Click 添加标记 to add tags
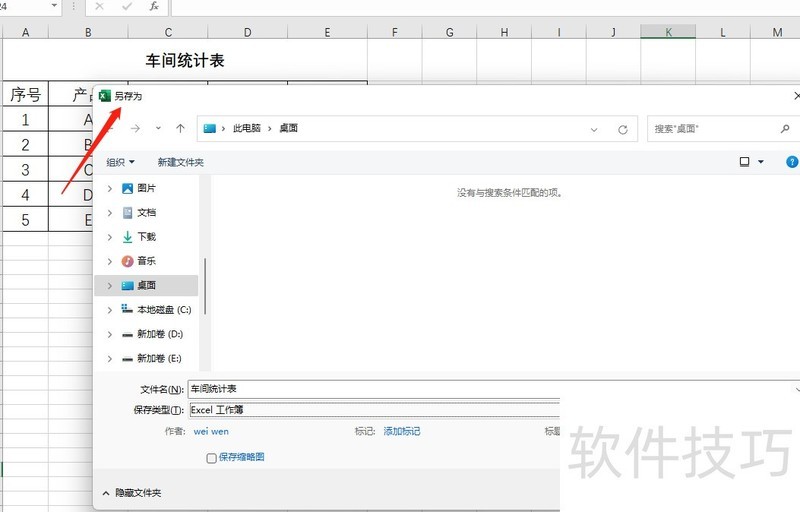The image size is (800, 512). [402, 431]
